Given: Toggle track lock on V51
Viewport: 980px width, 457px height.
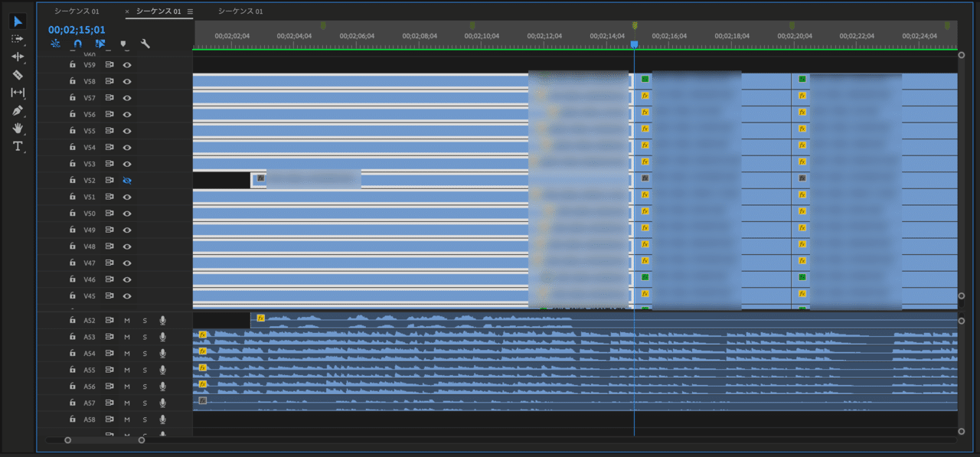Looking at the screenshot, I should click(x=73, y=197).
